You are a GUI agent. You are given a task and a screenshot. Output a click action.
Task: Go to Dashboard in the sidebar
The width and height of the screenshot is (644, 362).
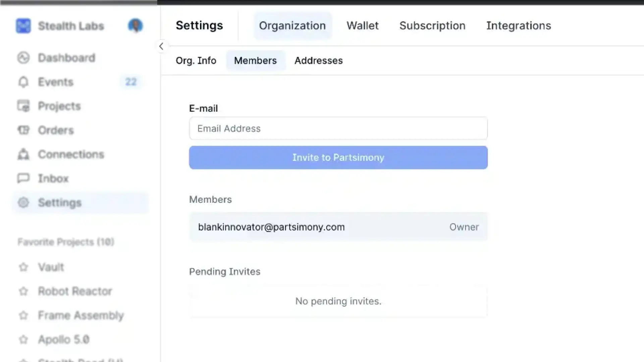point(66,58)
